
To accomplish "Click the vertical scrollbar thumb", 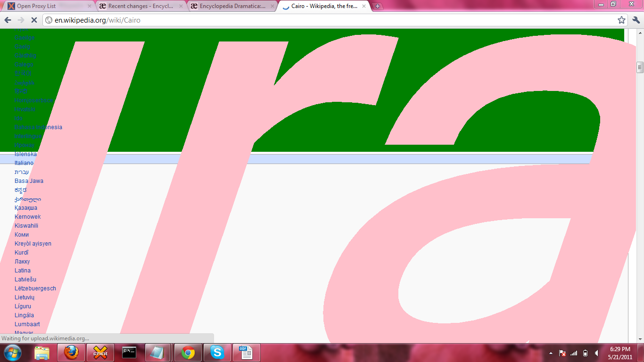I will coord(640,67).
